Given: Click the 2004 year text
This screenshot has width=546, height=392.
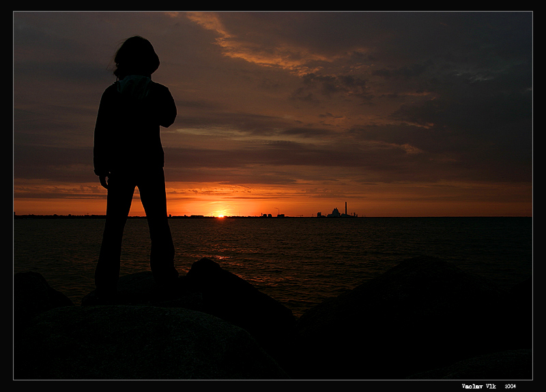Looking at the screenshot, I should click(510, 386).
